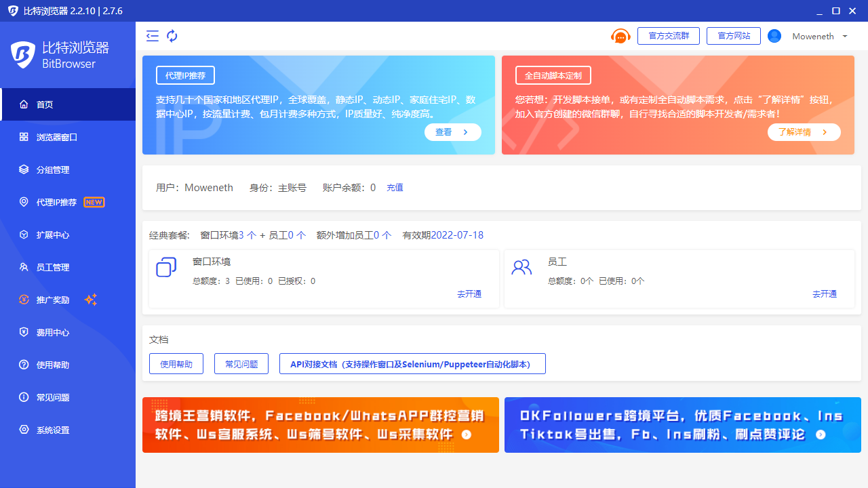Open the OKFollowers跨境平台 advertisement banner
The image size is (868, 488).
pos(683,425)
